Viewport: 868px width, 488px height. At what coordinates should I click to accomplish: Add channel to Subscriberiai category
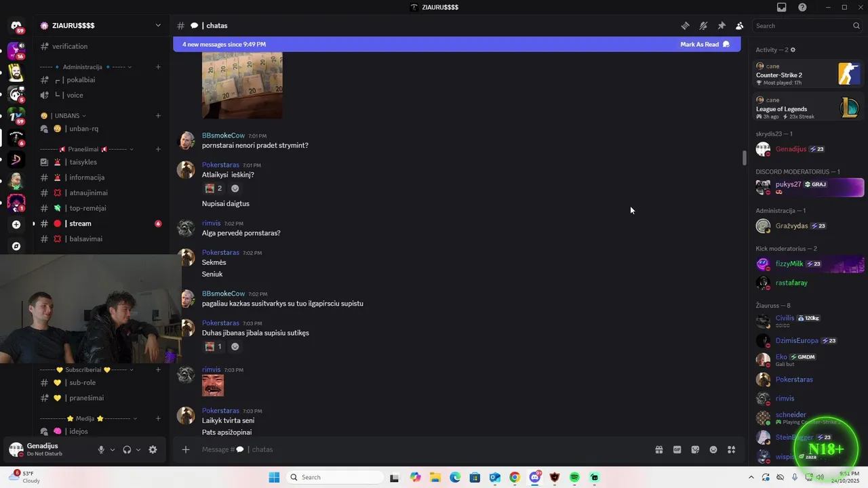(x=158, y=370)
